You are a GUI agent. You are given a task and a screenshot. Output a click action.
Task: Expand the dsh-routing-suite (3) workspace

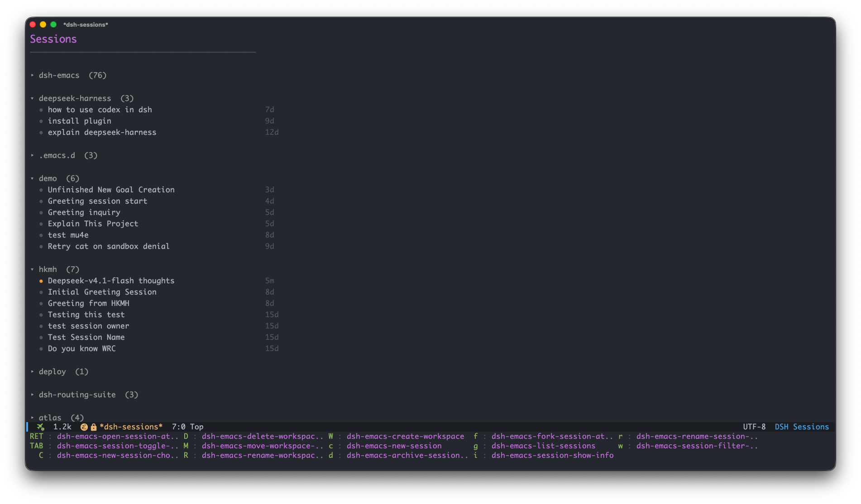[x=33, y=395]
